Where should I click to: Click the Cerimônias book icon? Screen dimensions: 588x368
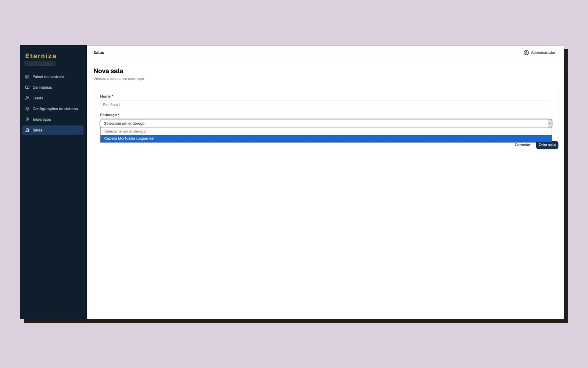tap(27, 88)
